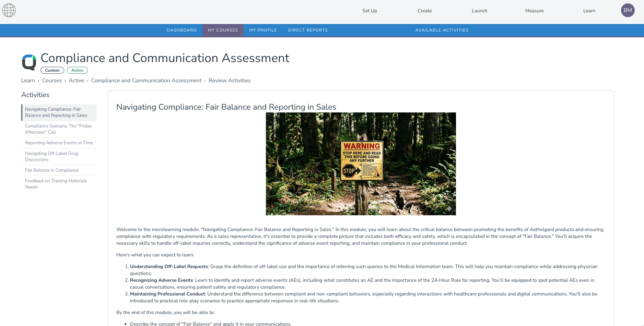Switch to the Dashboard tab

pyautogui.click(x=182, y=30)
